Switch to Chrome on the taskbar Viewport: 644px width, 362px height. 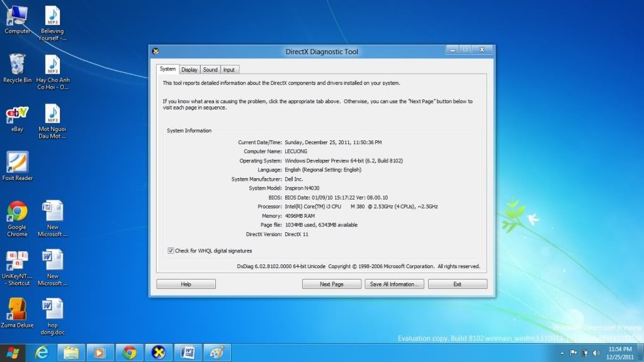129,353
